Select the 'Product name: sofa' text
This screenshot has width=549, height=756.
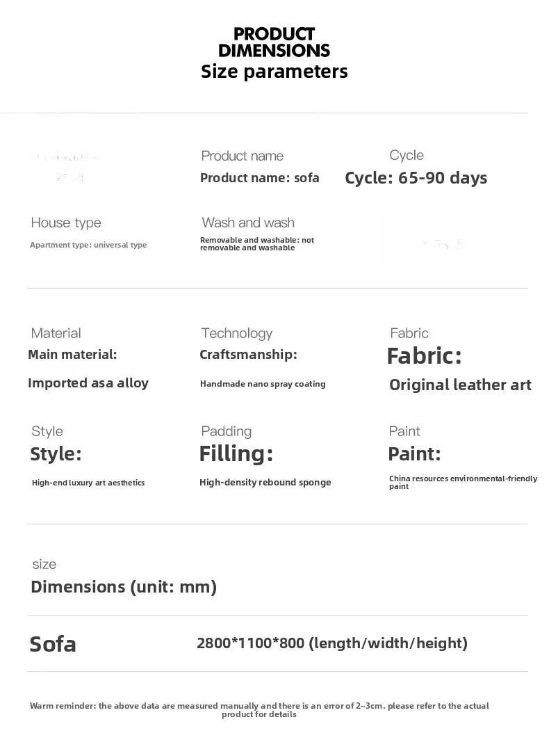(x=260, y=178)
